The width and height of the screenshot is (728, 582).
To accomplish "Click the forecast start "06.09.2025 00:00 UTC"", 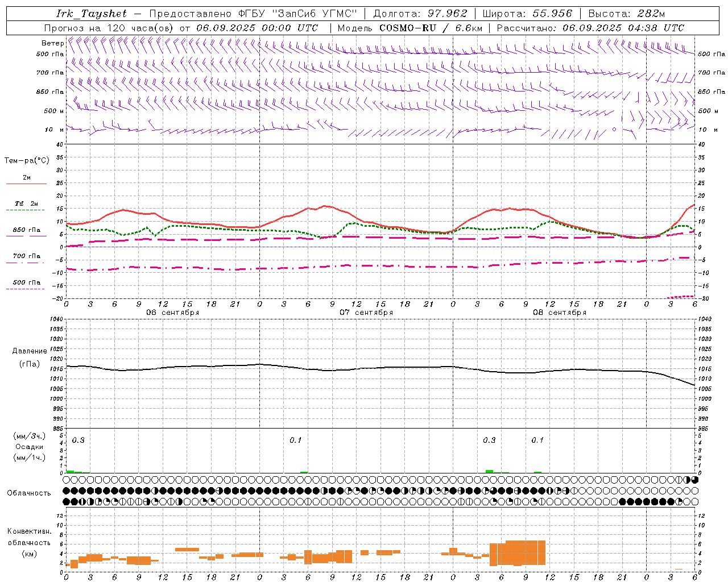I will [x=257, y=28].
